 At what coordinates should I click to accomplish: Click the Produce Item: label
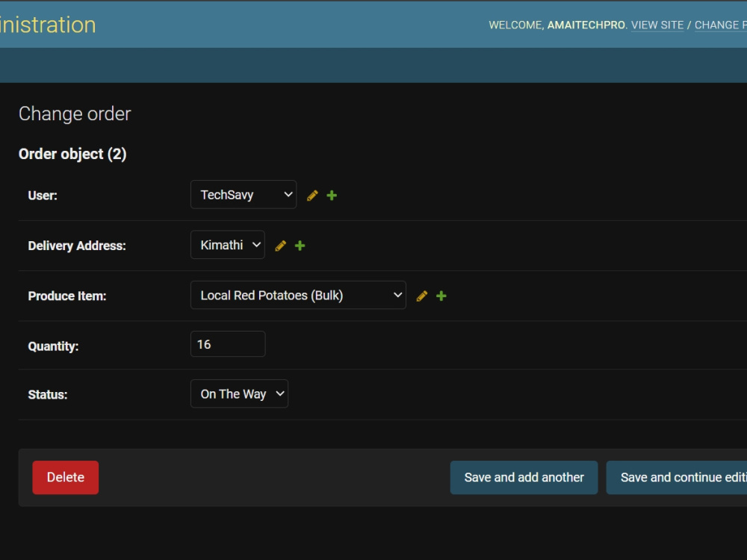point(67,296)
